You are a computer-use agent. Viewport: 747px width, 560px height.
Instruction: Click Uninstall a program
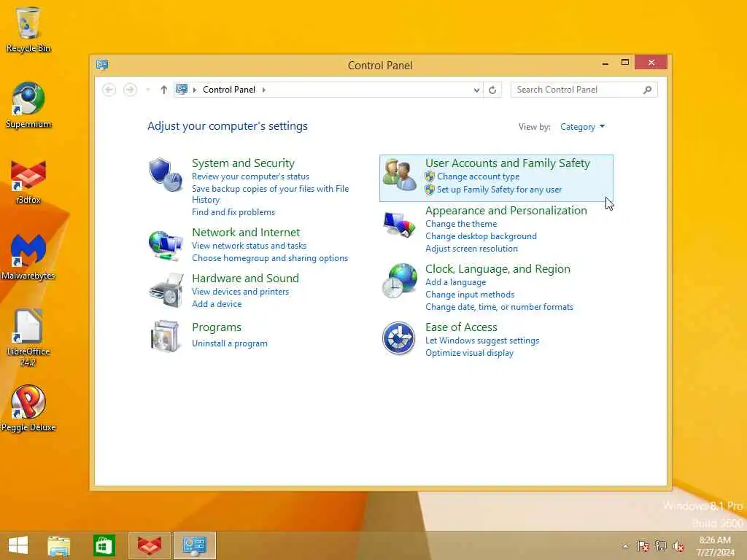[x=230, y=343]
